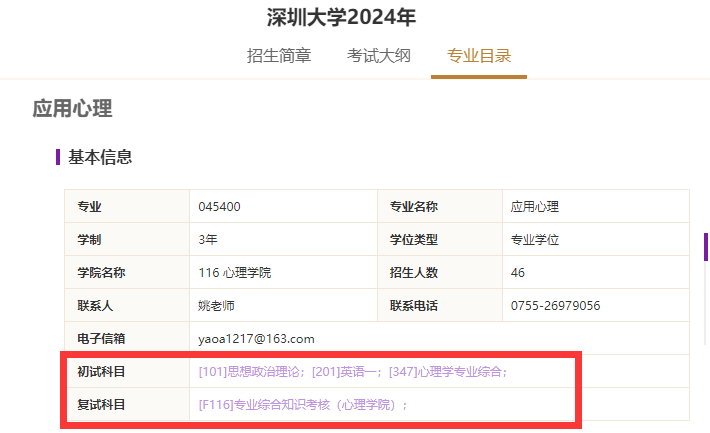The width and height of the screenshot is (710, 433).
Task: Select the 专业目录 tab
Action: pos(479,56)
